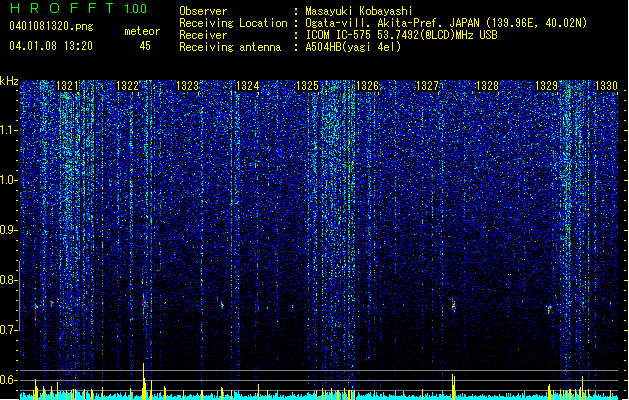This screenshot has height=400, width=629.
Task: Click the 1326 time marker
Action: [x=367, y=86]
